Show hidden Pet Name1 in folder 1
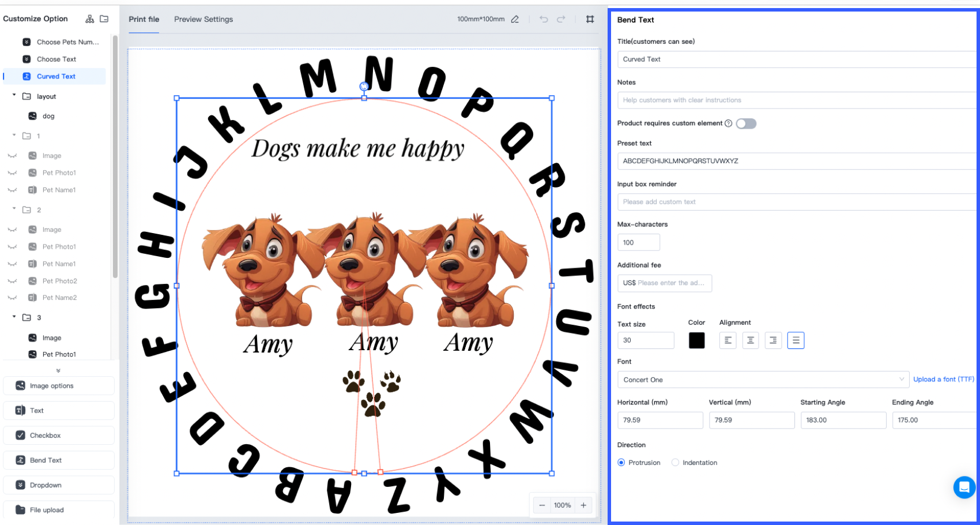This screenshot has width=980, height=525. (12, 190)
